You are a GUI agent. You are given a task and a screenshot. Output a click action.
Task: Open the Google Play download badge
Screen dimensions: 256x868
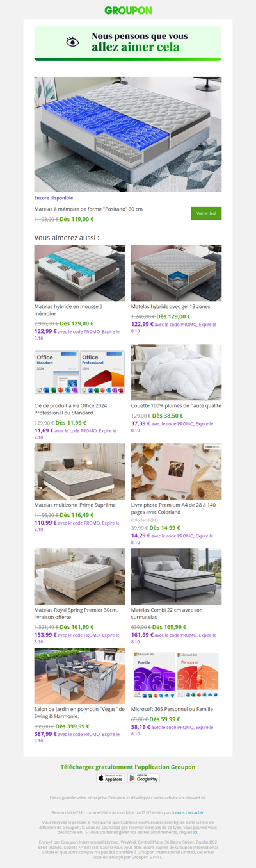[144, 778]
